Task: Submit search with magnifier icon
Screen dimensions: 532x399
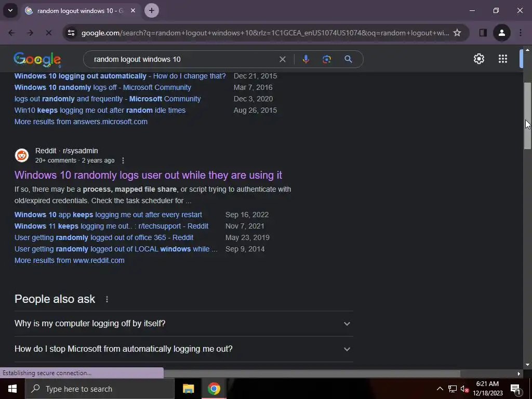Action: pos(348,59)
